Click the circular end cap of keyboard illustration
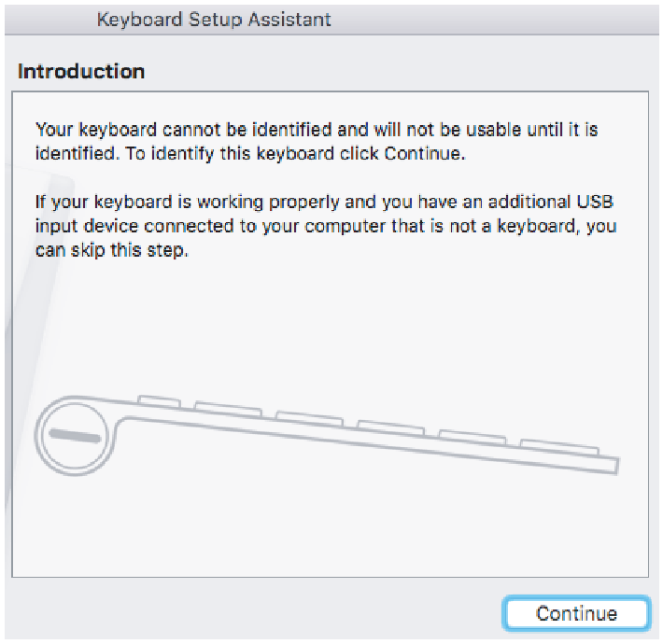Viewport: 663px width, 644px height. click(78, 437)
